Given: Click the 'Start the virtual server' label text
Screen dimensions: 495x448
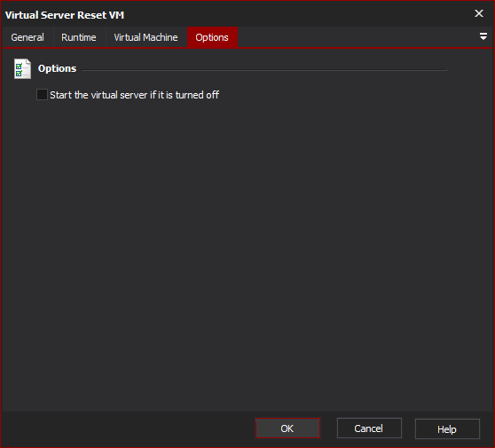Looking at the screenshot, I should click(135, 95).
